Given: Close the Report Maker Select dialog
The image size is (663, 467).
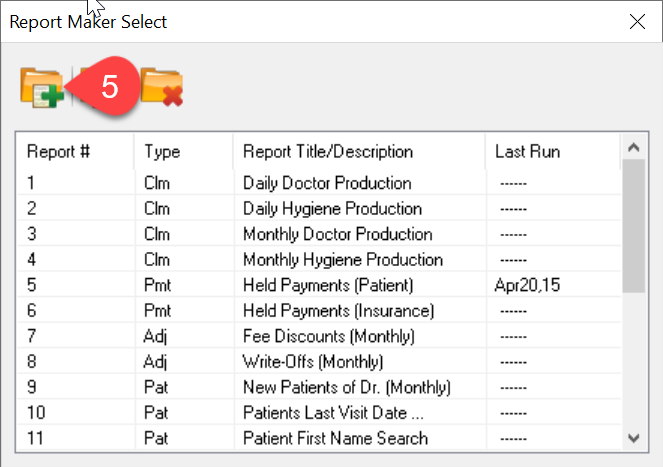Looking at the screenshot, I should coord(637,22).
